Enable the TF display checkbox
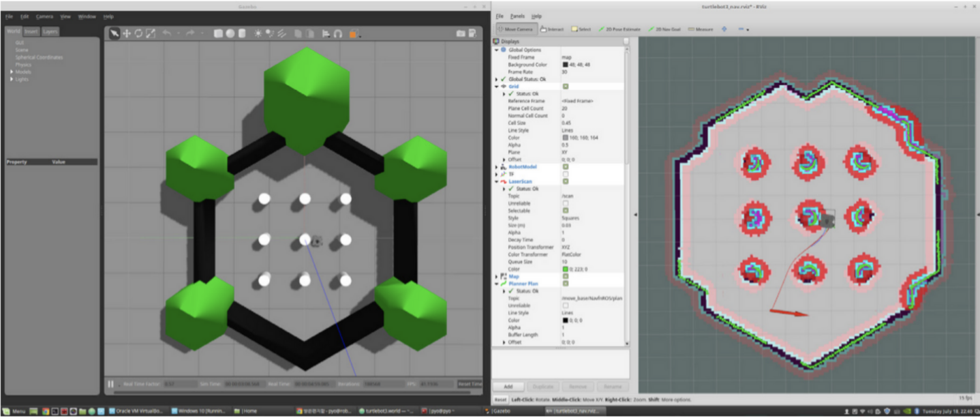 pyautogui.click(x=566, y=175)
